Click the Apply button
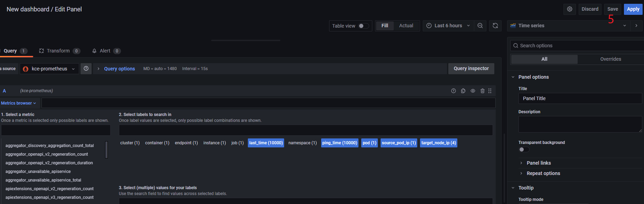This screenshot has width=644, height=204. click(633, 9)
